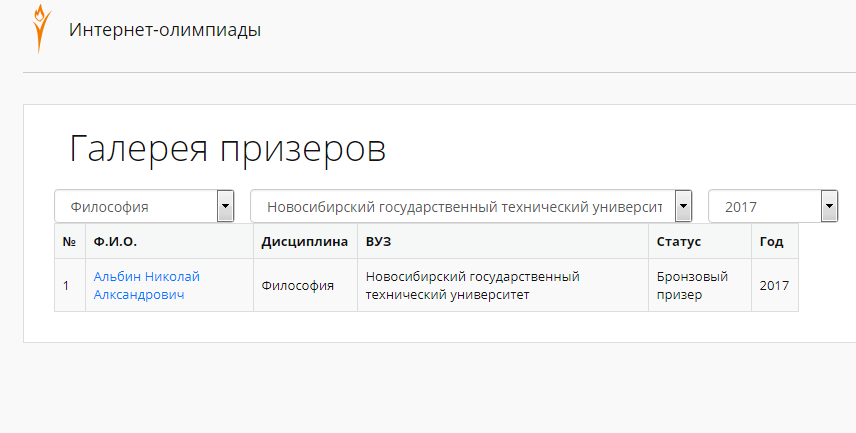Click the Галерея призеров page heading
This screenshot has height=433, width=856.
click(x=228, y=149)
